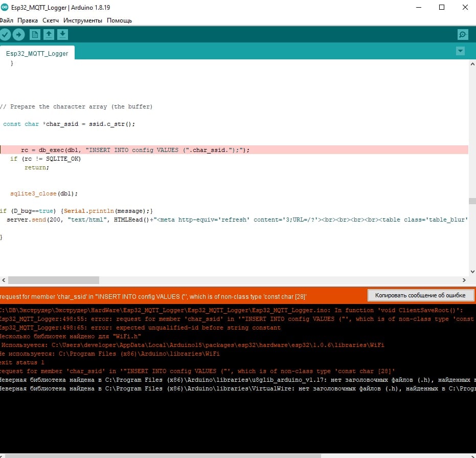The image size is (476, 458).
Task: Click the orange error status message text
Action: click(x=153, y=297)
